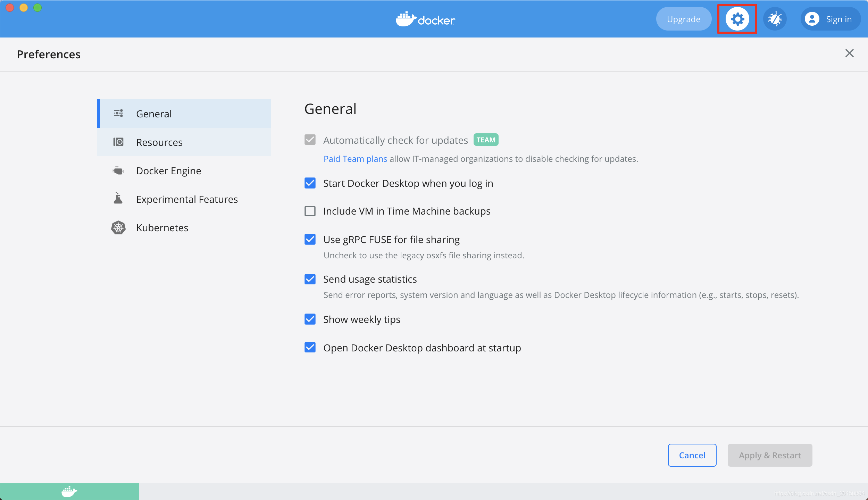Select the Kubernetes sidebar icon
Viewport: 868px width, 500px height.
[117, 228]
